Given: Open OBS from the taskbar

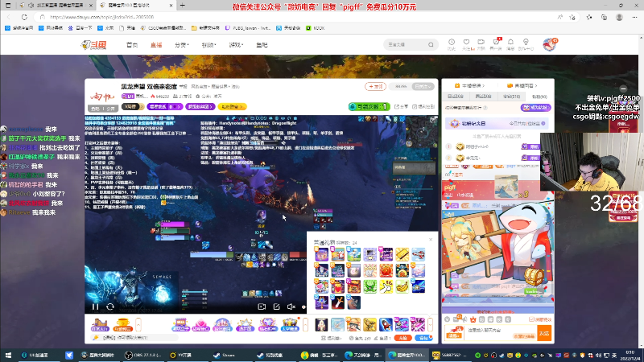Looking at the screenshot, I should [x=143, y=356].
